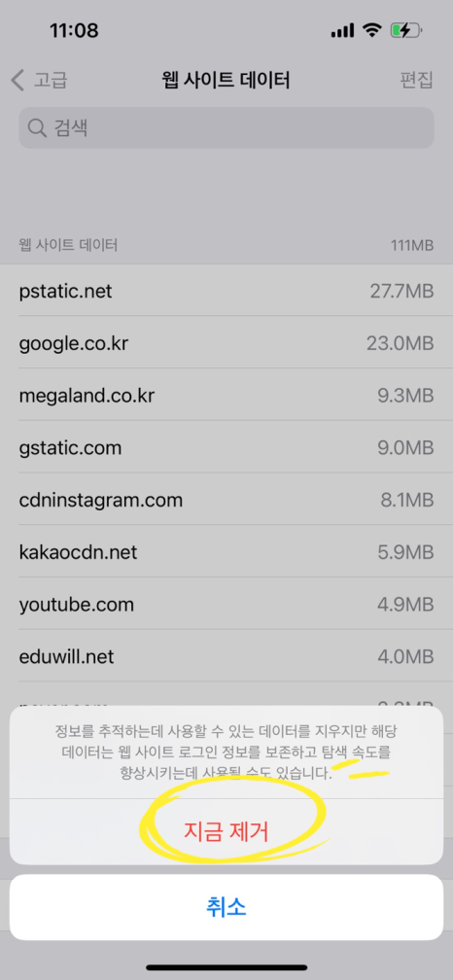Tap the 11:08 clock in status bar

(75, 30)
